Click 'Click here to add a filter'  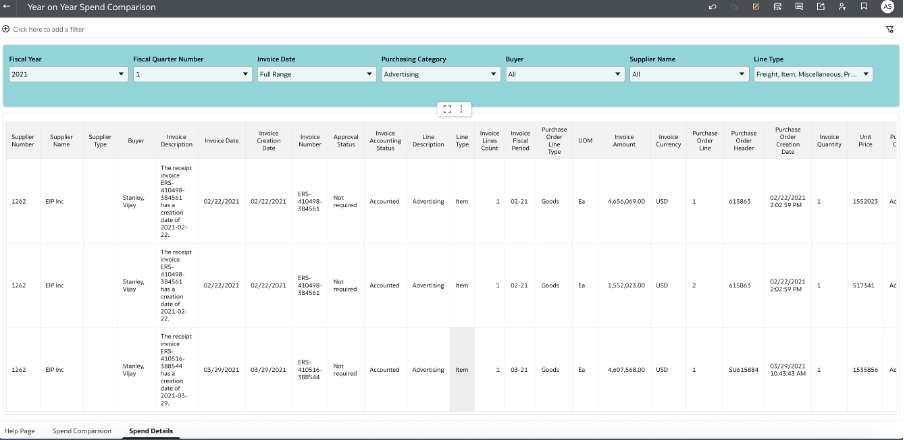(48, 29)
